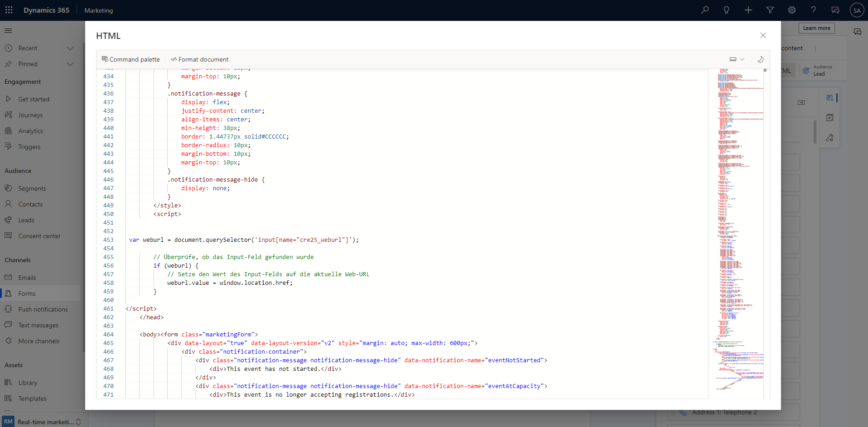This screenshot has height=427, width=868.
Task: Open the advanced find filter icon
Action: point(770,10)
